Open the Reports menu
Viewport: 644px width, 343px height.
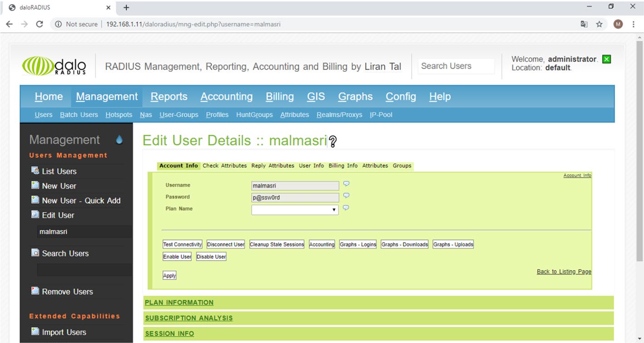[x=169, y=97]
